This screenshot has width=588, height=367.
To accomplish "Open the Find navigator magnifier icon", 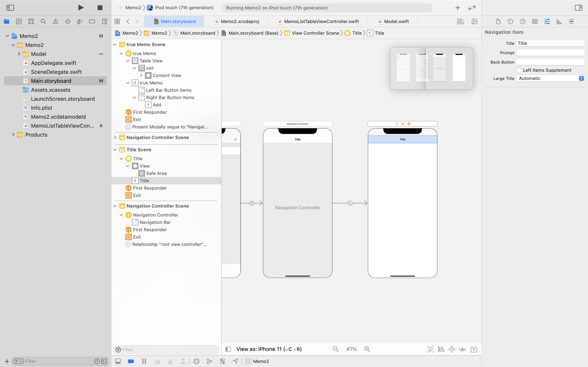I will (43, 21).
